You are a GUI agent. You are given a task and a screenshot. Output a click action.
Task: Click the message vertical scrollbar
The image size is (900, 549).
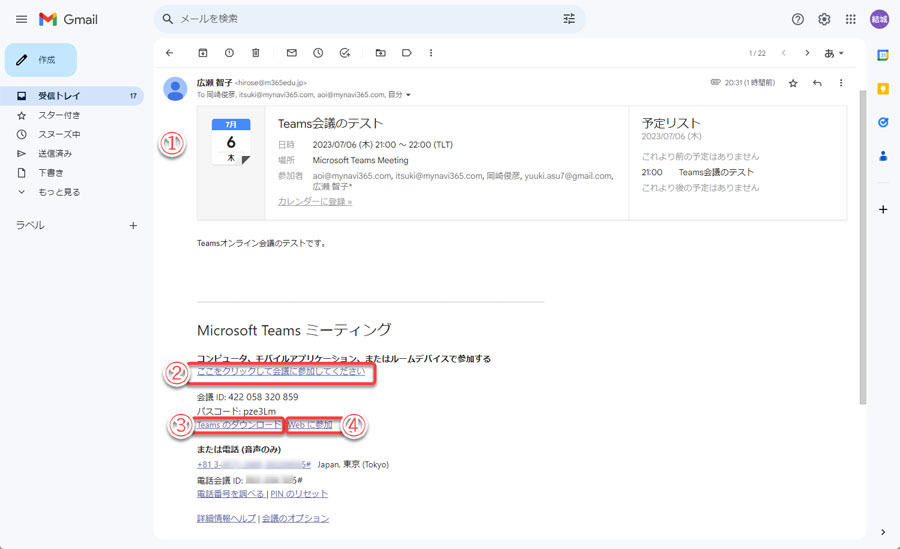click(862, 247)
